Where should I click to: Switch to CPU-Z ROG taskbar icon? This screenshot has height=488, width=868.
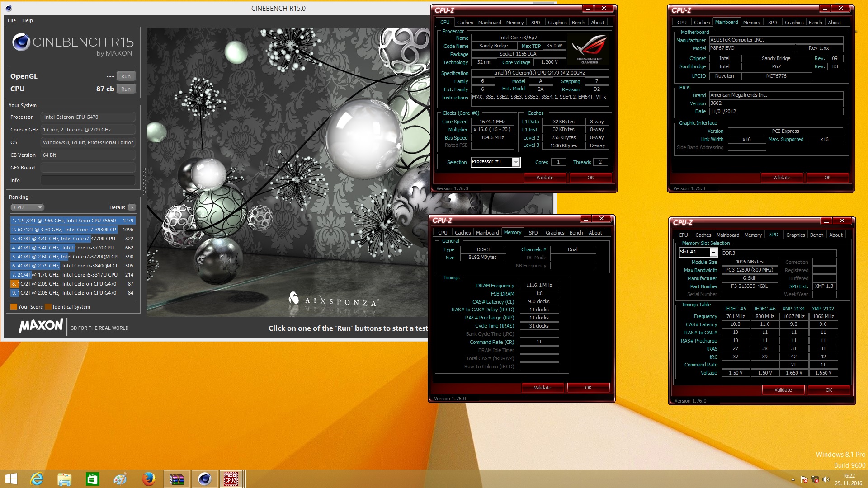click(231, 479)
